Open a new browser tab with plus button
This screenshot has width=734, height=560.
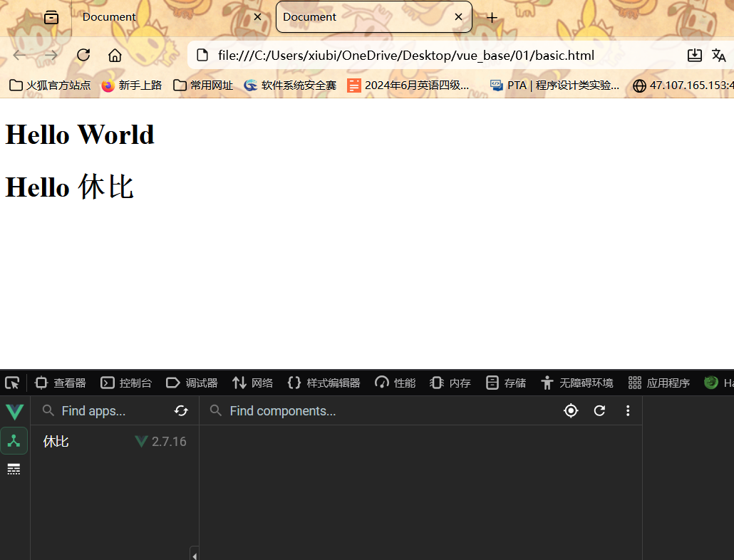tap(492, 17)
